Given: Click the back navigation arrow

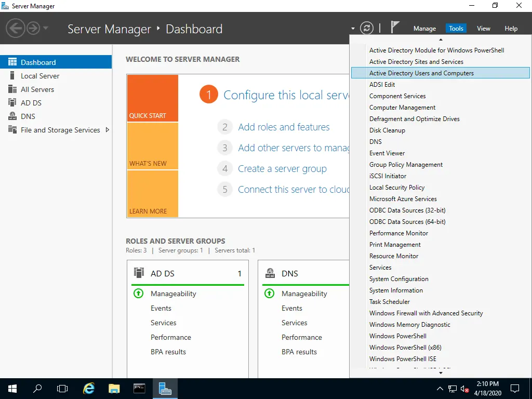Looking at the screenshot, I should pos(16,28).
